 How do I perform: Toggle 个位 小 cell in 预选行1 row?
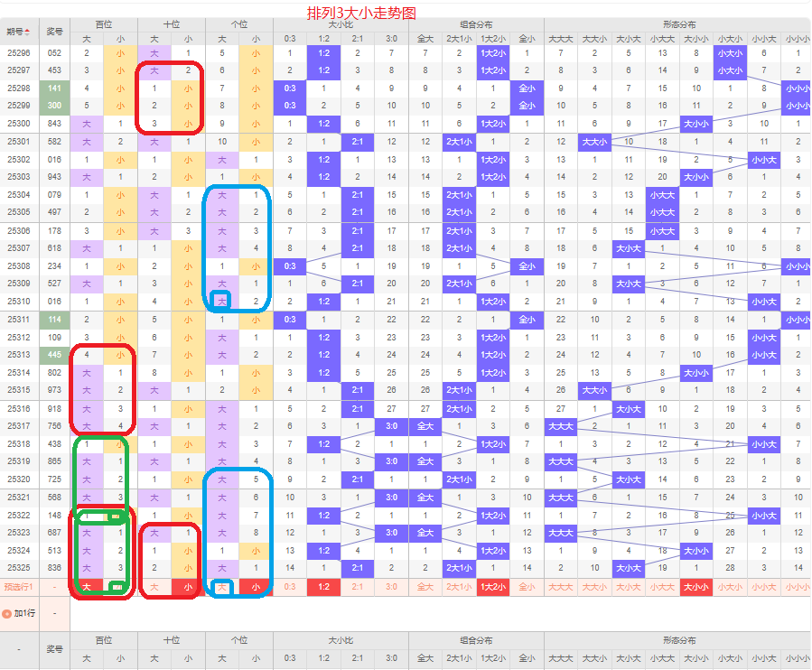[256, 587]
